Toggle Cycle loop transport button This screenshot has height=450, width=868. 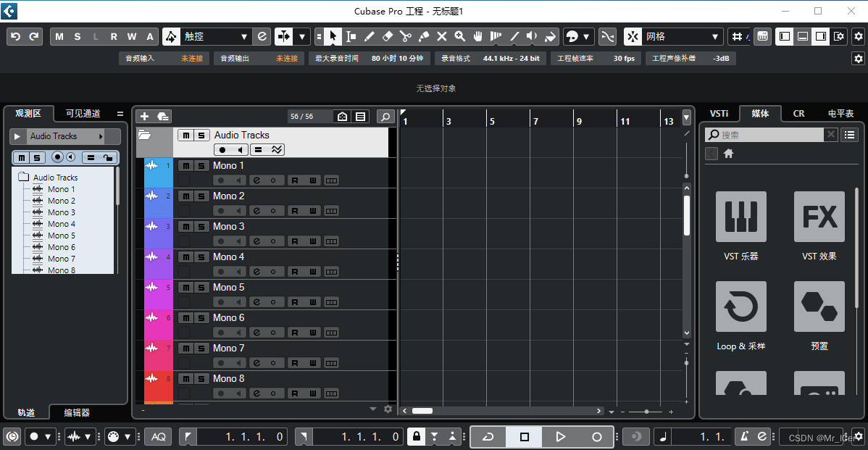point(488,437)
